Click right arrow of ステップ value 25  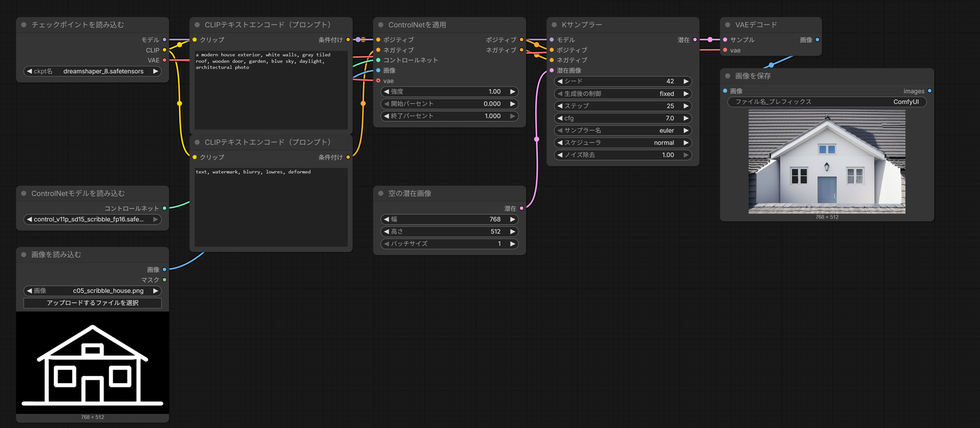(686, 106)
